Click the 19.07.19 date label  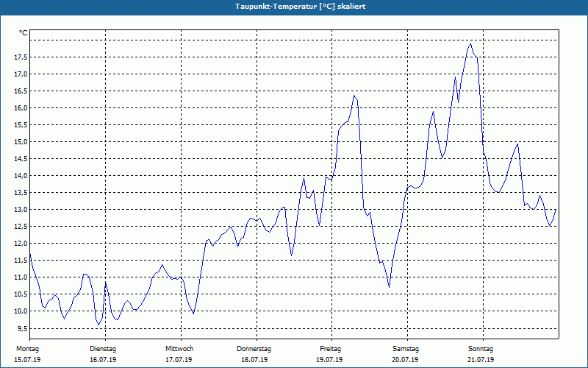tap(329, 360)
